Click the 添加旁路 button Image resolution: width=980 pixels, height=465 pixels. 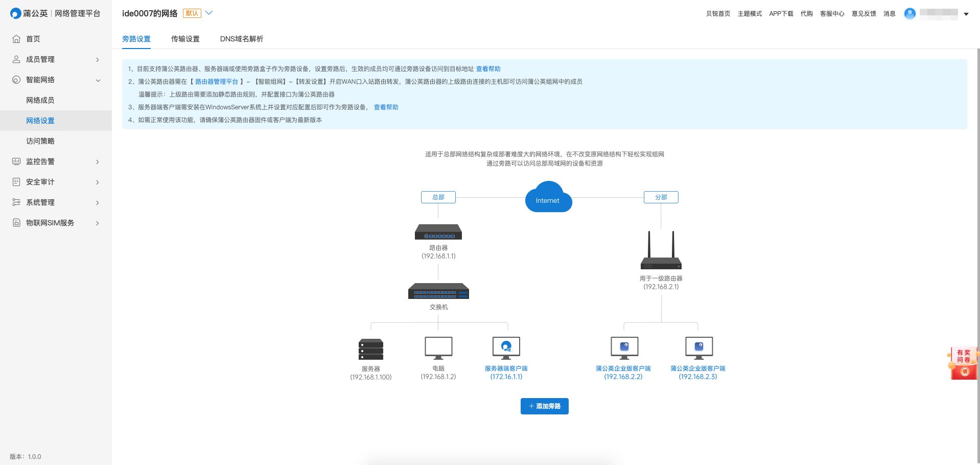(544, 406)
